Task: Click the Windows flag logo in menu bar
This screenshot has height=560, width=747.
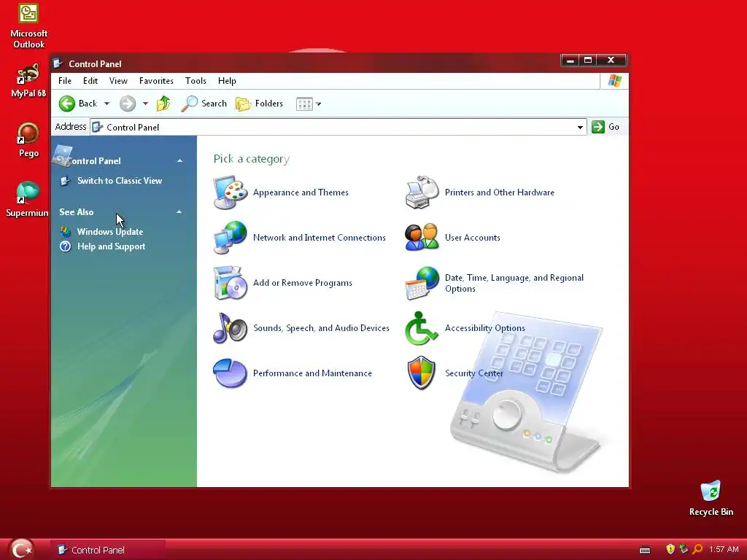Action: point(614,81)
